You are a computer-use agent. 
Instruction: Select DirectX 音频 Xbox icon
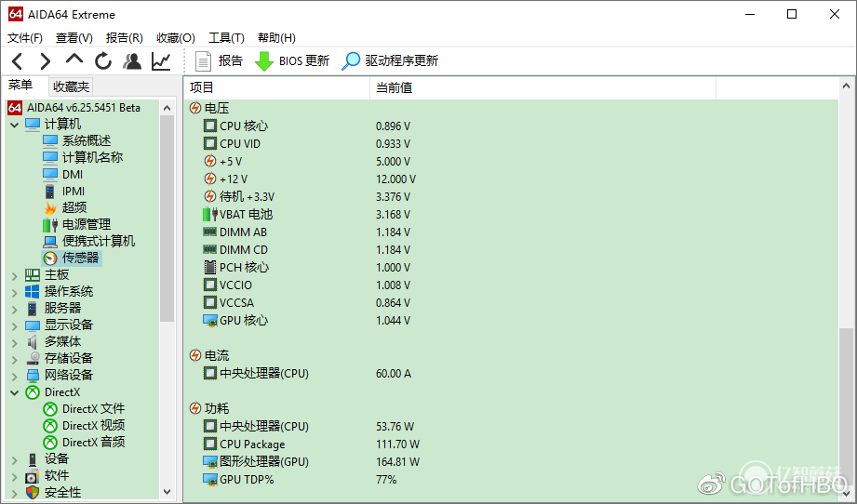50,443
